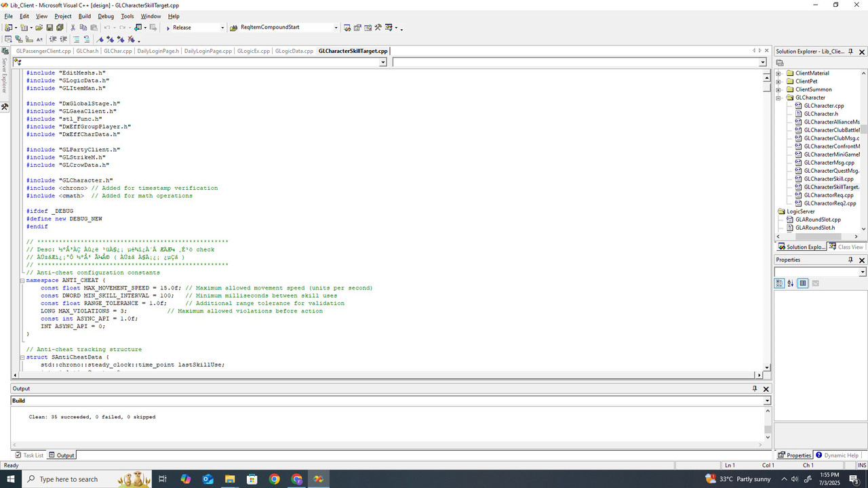
Task: Copy selection via the Copy toolbar icon
Action: 83,28
